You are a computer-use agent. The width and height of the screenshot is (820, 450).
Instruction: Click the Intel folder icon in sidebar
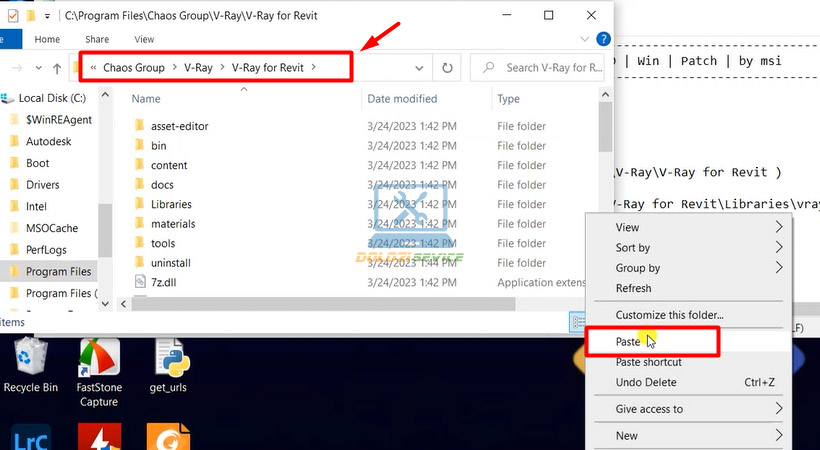coord(15,206)
